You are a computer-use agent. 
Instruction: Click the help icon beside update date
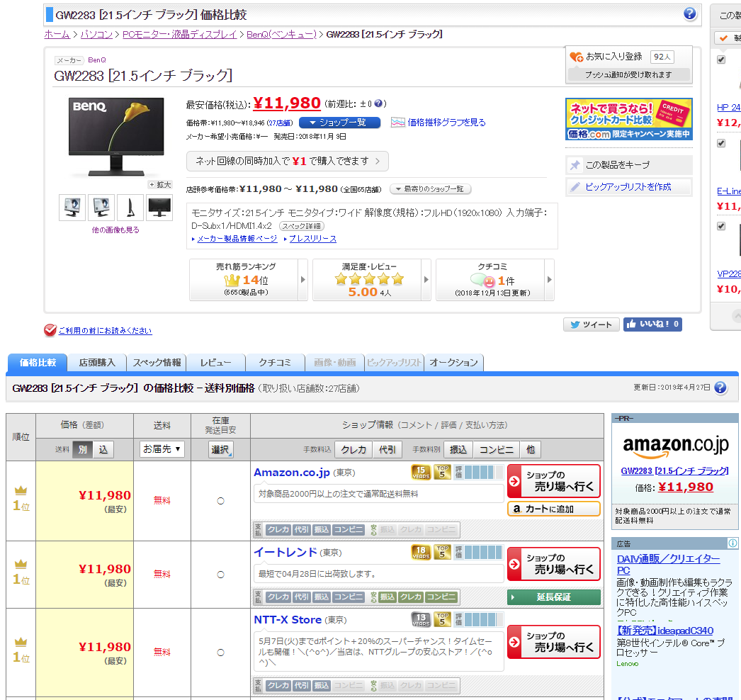click(720, 388)
